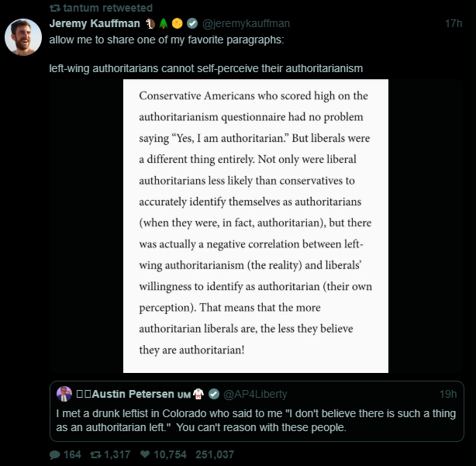Retweet using the retweet arrows icon

97,454
